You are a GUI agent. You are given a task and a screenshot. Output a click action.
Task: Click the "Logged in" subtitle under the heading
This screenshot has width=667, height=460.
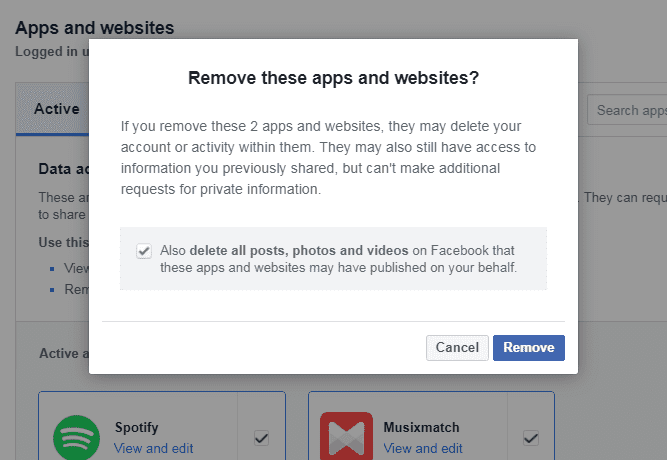[x=52, y=51]
